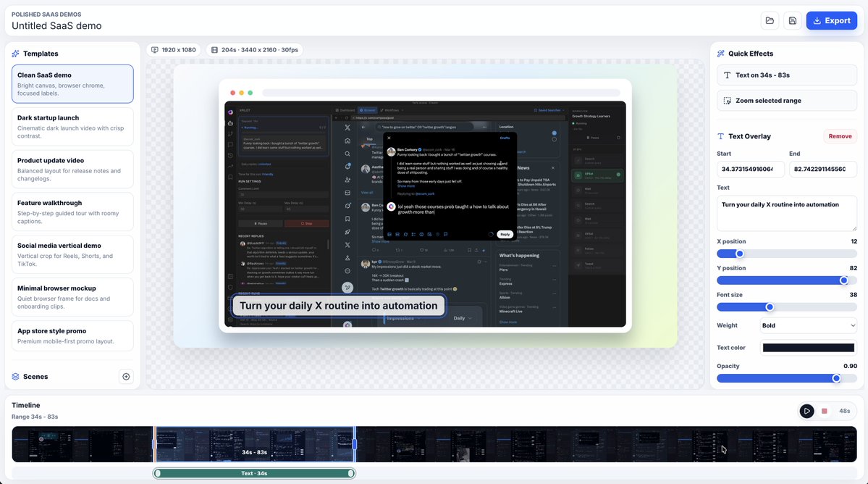Click the Templates sparkle icon
The image size is (868, 484).
tap(15, 54)
